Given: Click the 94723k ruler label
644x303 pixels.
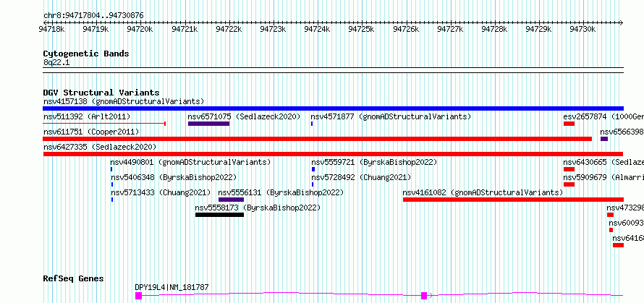Looking at the screenshot, I should (273, 29).
